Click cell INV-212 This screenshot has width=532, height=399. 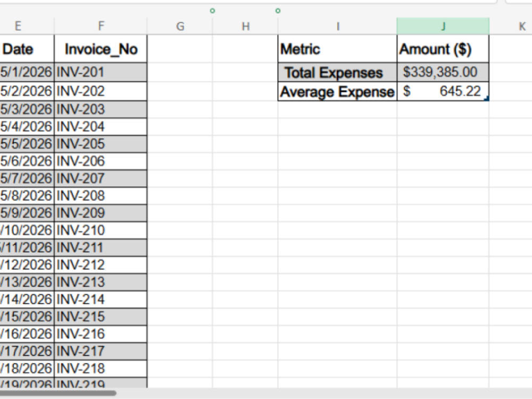point(101,265)
